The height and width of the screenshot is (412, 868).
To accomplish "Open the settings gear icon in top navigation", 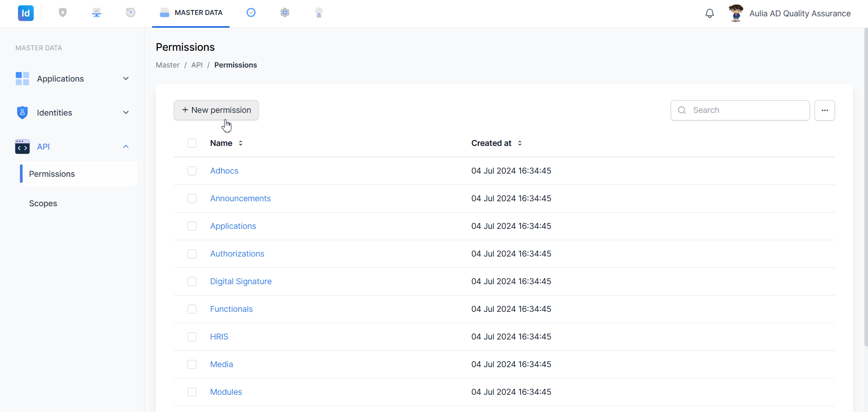I will (285, 13).
